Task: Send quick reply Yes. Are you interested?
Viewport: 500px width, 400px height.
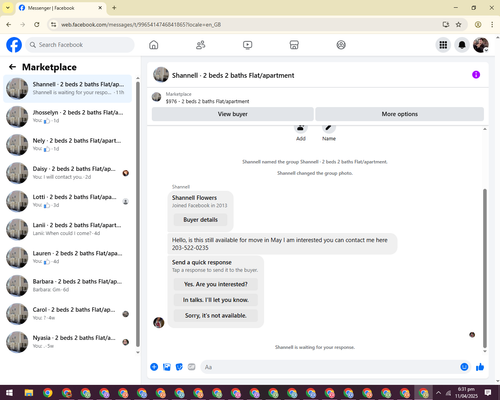Action: 216,284
